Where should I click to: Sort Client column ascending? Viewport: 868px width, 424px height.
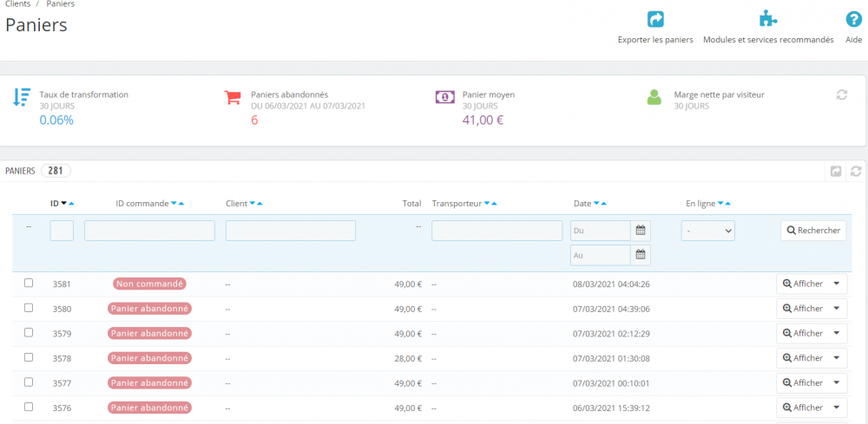[x=260, y=204]
